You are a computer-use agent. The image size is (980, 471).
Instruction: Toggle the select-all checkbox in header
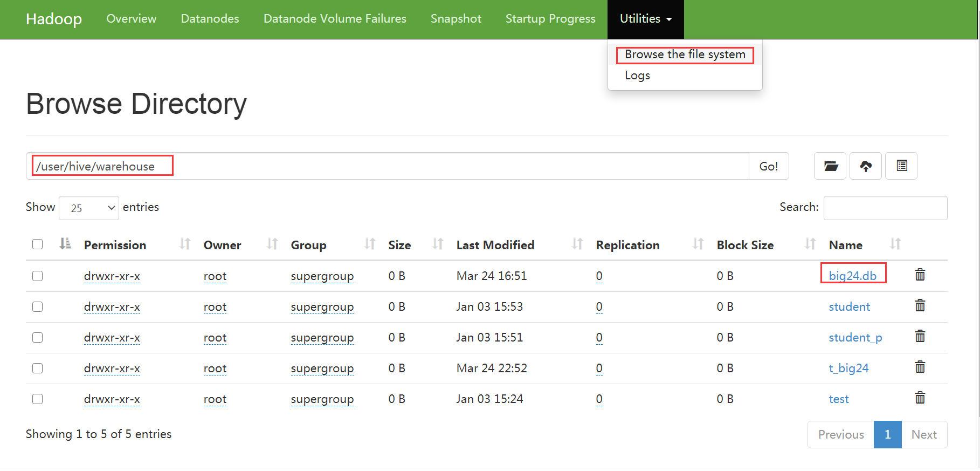click(37, 244)
